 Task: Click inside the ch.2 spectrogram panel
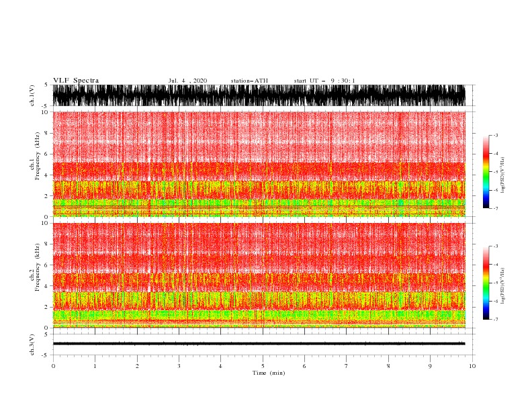[x=259, y=275]
